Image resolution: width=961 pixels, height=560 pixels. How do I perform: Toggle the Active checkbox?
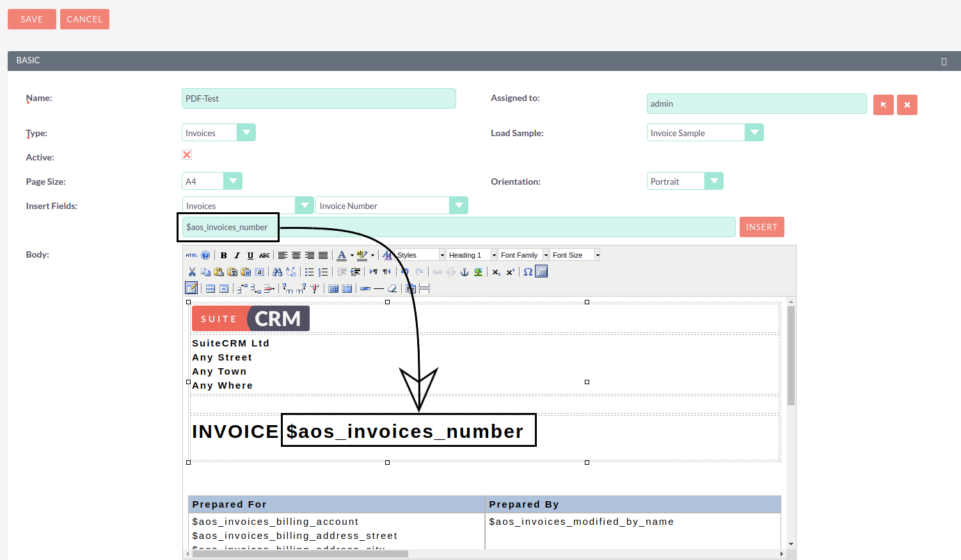187,155
